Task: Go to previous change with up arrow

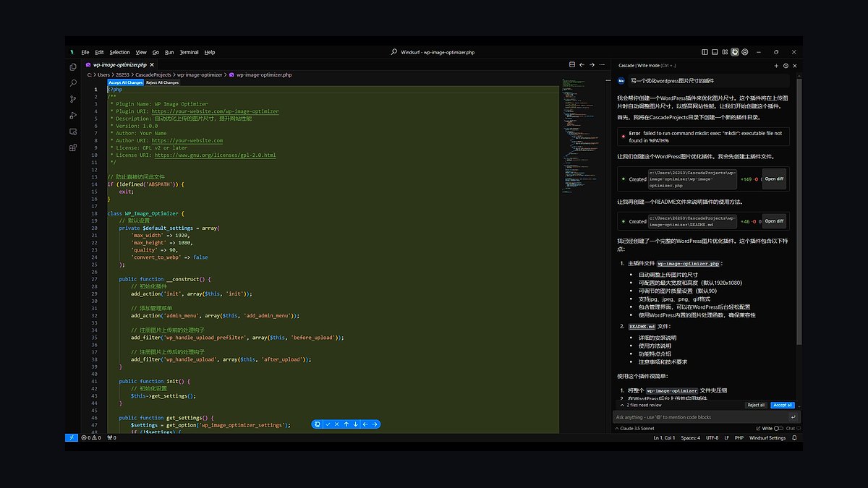Action: tap(346, 424)
